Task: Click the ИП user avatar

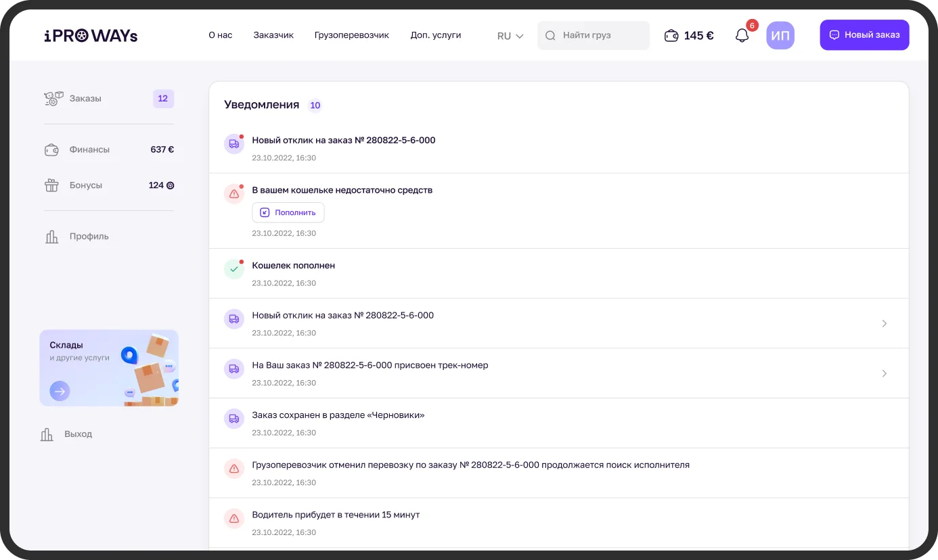Action: click(x=780, y=36)
